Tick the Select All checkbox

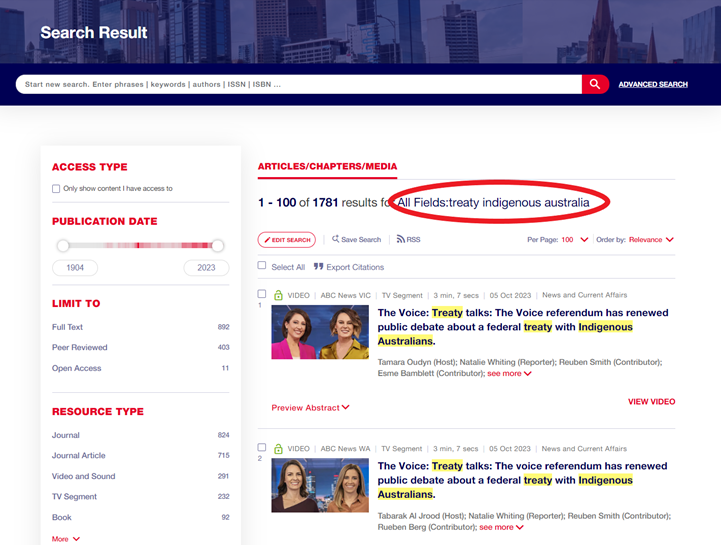point(262,266)
